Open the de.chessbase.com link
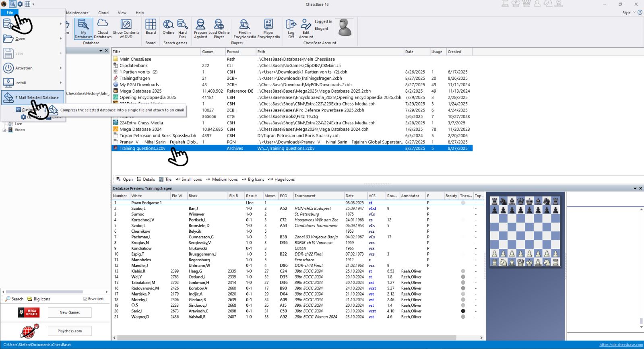 tap(621, 345)
